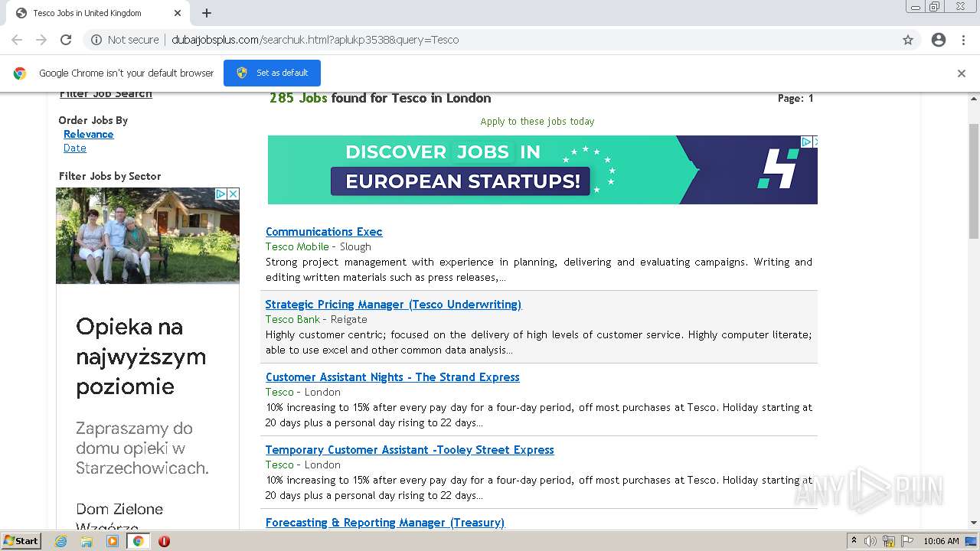
Task: Set Chrome as default browser
Action: click(x=272, y=73)
